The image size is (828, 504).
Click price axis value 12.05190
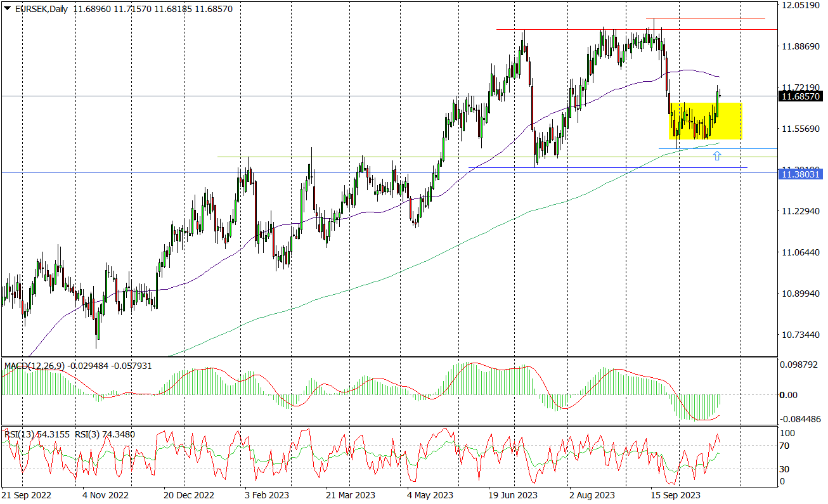point(799,6)
